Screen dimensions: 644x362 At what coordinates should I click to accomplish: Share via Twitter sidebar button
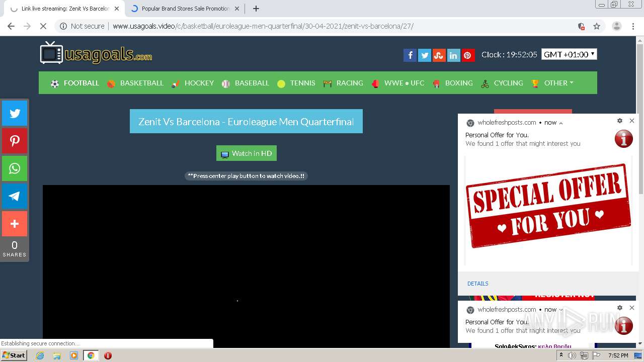coord(15,113)
